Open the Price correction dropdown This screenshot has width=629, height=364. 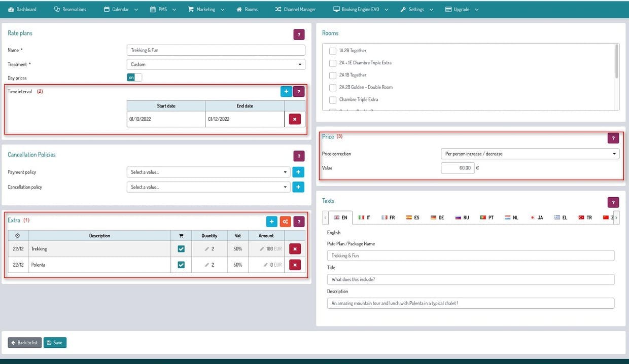530,154
